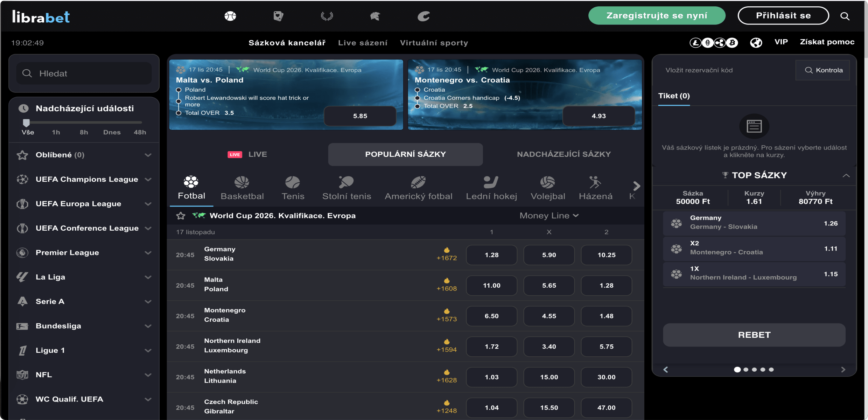Click the Hledat search input field
The width and height of the screenshot is (868, 420).
tap(84, 73)
